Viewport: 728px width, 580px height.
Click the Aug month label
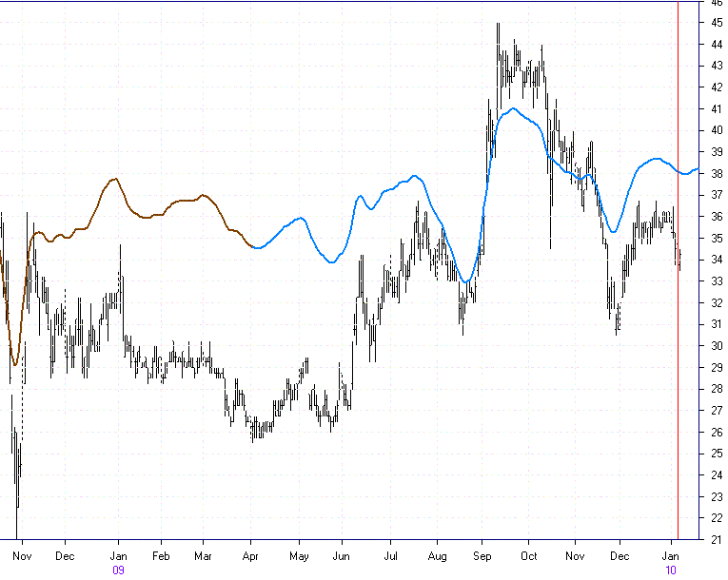437,555
